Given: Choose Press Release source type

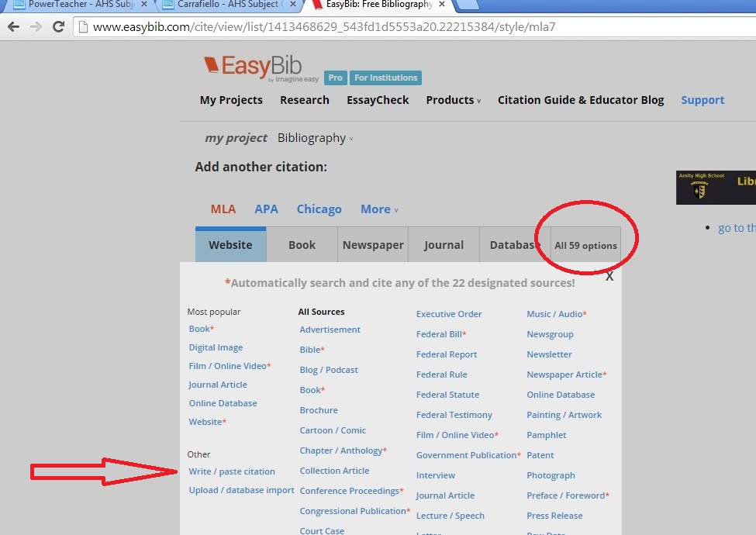Looking at the screenshot, I should pyautogui.click(x=554, y=516).
